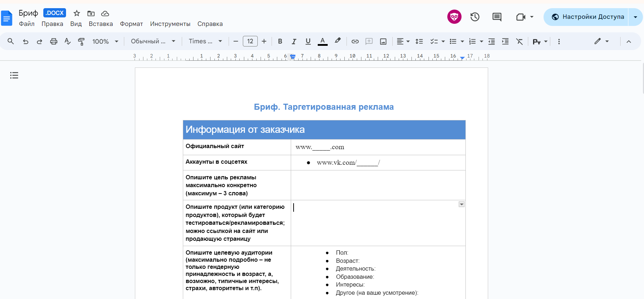Expand the checklist dropdown arrow
Viewport: 644px width, 299px height.
point(443,42)
